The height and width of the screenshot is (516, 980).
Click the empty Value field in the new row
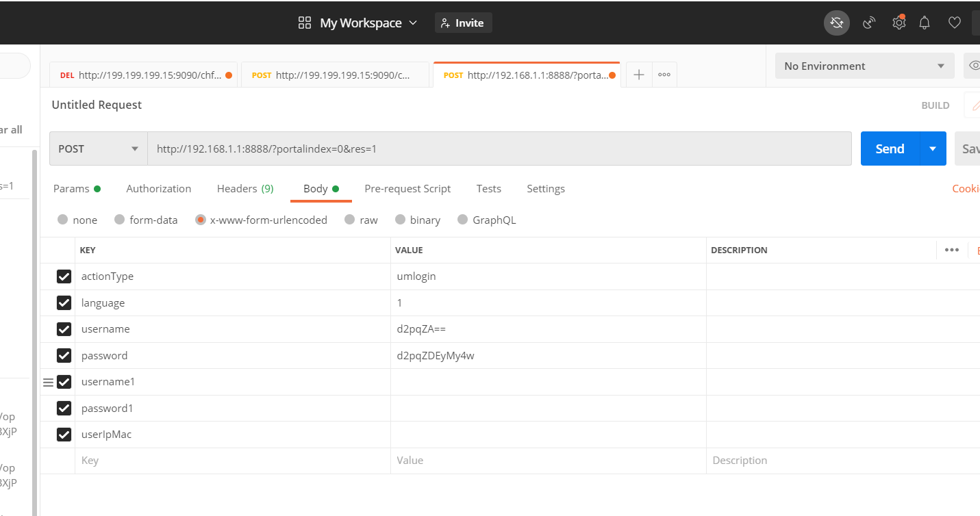tap(549, 461)
